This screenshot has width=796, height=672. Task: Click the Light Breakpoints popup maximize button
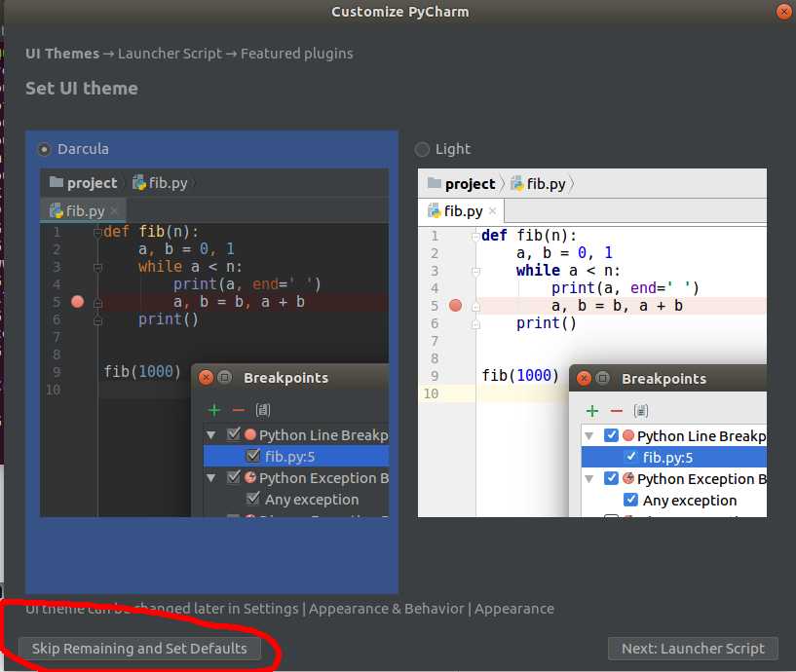click(602, 379)
